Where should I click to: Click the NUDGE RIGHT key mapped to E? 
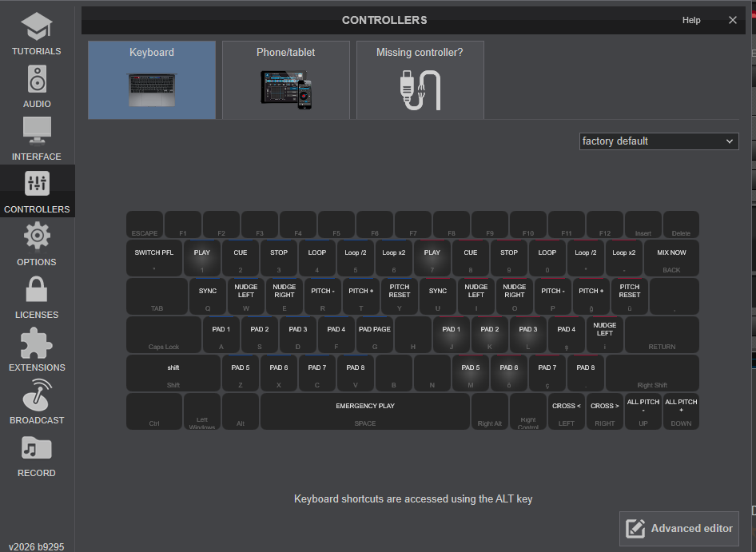pos(284,296)
